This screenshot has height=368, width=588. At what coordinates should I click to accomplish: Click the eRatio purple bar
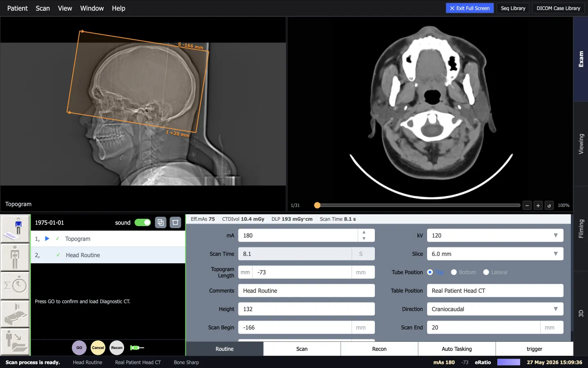508,362
